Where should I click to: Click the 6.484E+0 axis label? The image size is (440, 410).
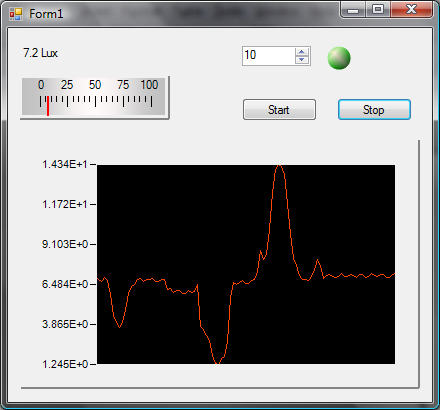point(65,284)
